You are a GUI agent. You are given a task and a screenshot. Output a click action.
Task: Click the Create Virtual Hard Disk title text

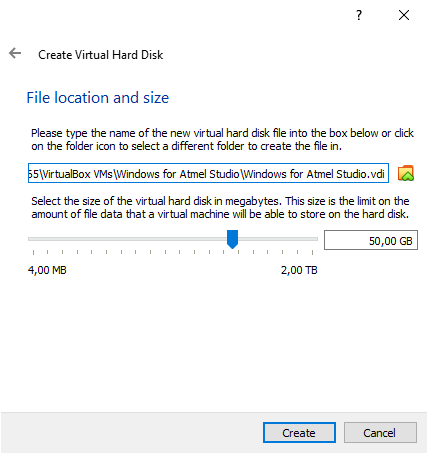(101, 55)
